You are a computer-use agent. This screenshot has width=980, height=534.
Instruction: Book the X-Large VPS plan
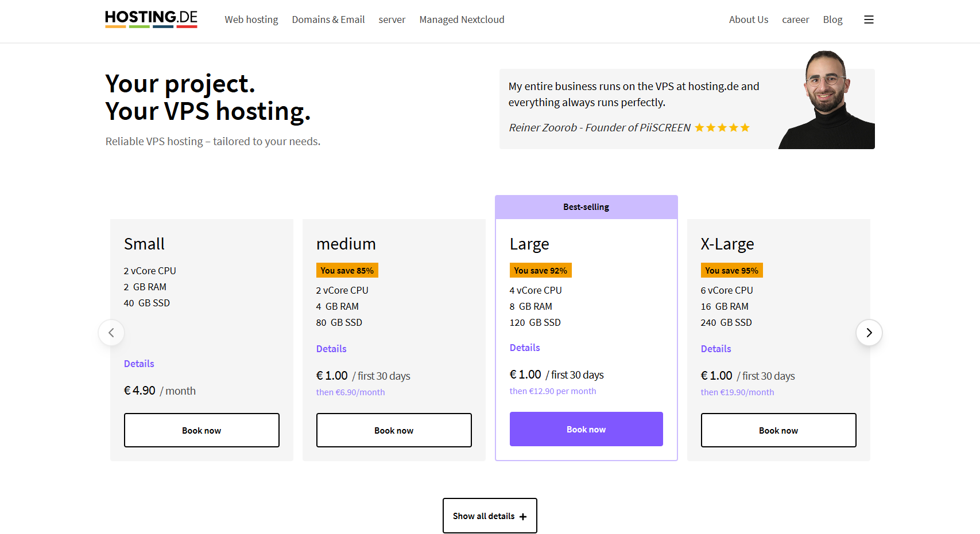pyautogui.click(x=778, y=430)
